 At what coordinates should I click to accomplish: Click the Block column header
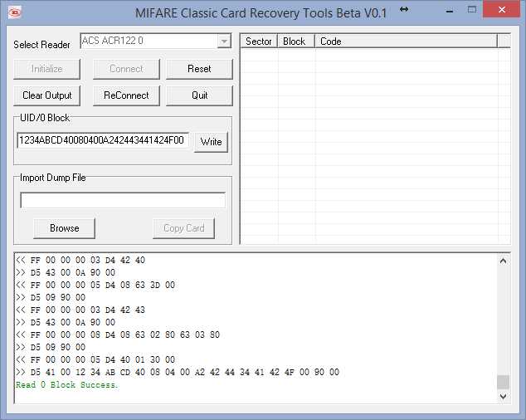pyautogui.click(x=296, y=42)
